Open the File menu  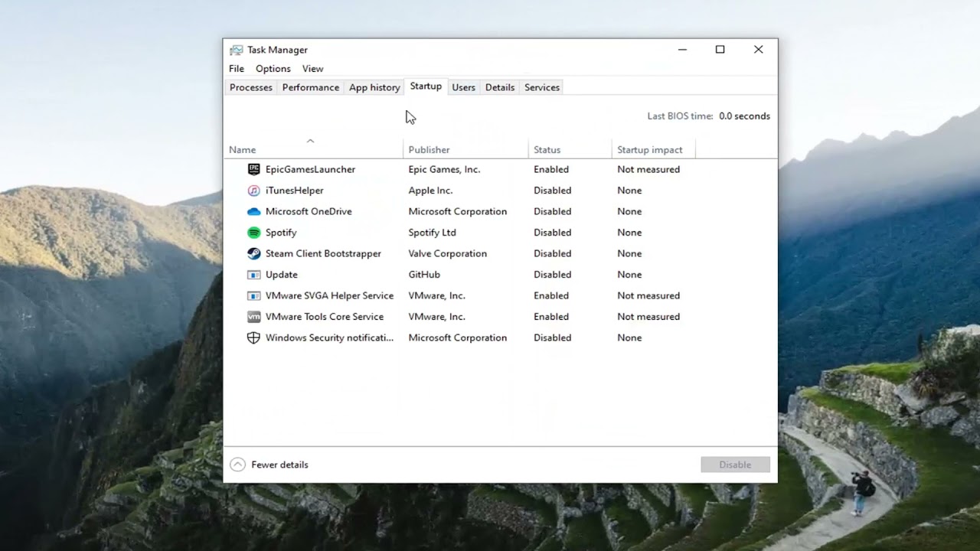click(237, 69)
